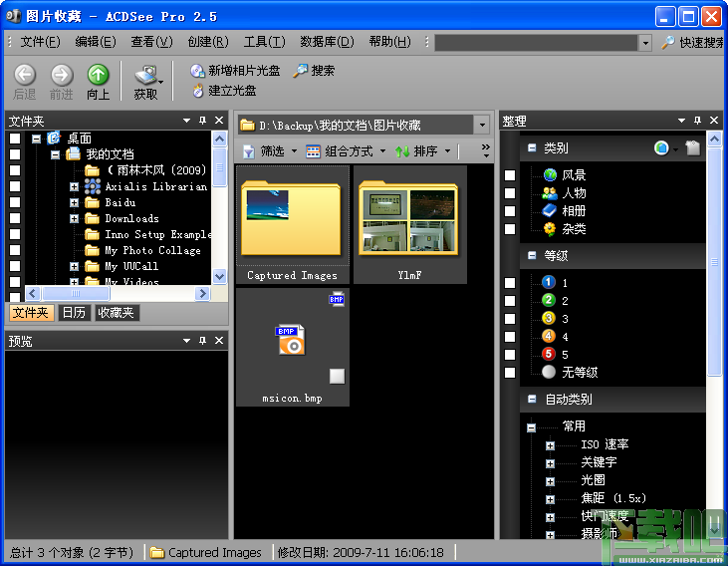Close the 预览 panel
Image resolution: width=728 pixels, height=566 pixels.
coord(219,341)
